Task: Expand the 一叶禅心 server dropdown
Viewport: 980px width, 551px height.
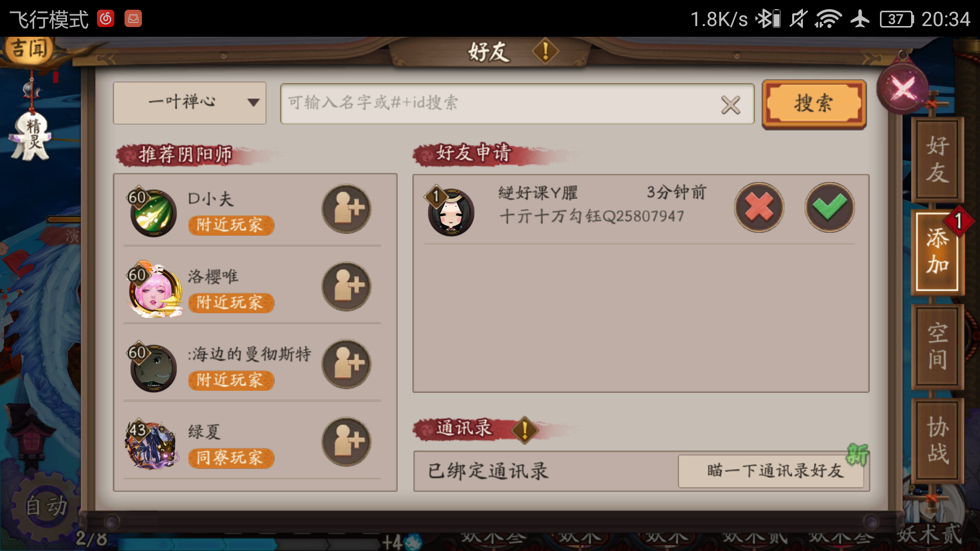Action: click(190, 103)
